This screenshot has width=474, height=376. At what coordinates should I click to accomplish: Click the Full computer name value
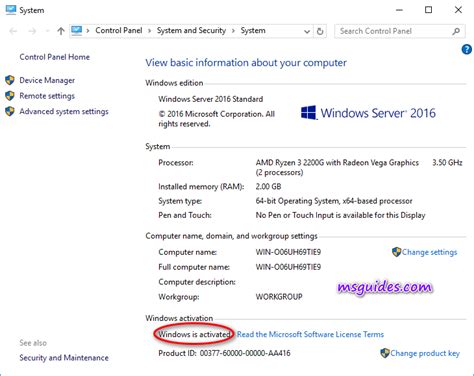(288, 267)
